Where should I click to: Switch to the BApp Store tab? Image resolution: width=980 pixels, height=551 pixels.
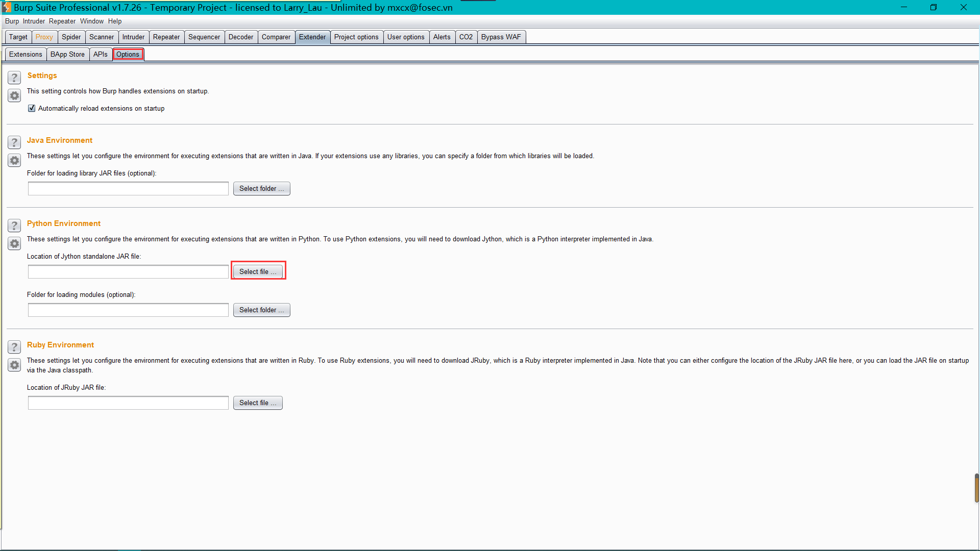click(x=67, y=54)
